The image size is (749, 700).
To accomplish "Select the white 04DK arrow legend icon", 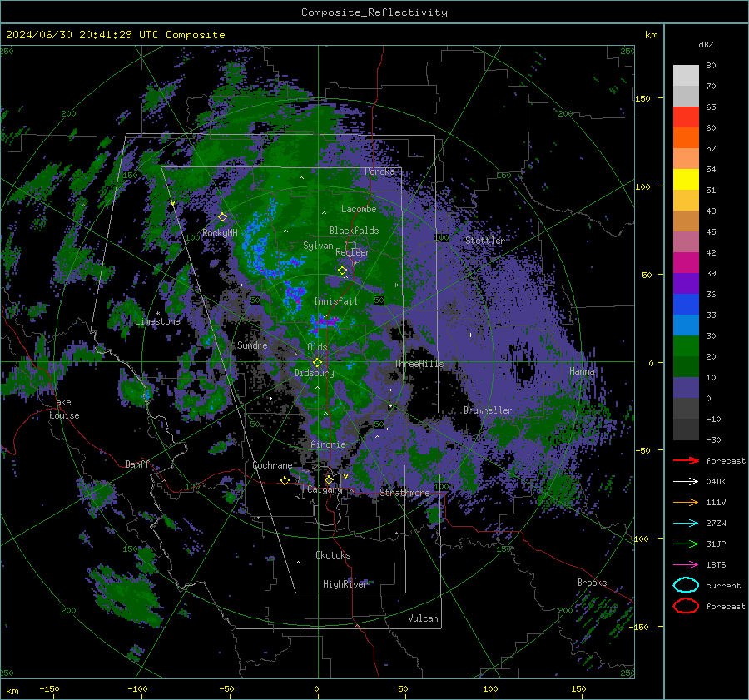I will pos(686,482).
